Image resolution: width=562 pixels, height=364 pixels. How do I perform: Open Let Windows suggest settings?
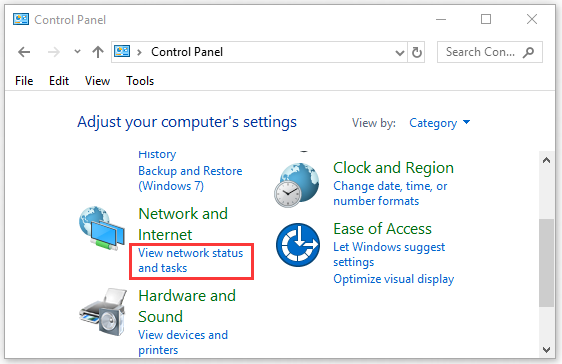tap(389, 254)
